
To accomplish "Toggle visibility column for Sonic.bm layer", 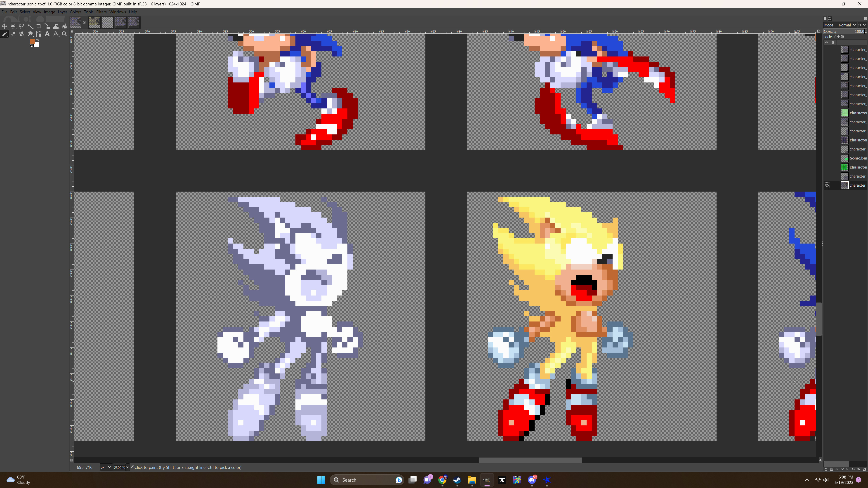I will pyautogui.click(x=827, y=158).
